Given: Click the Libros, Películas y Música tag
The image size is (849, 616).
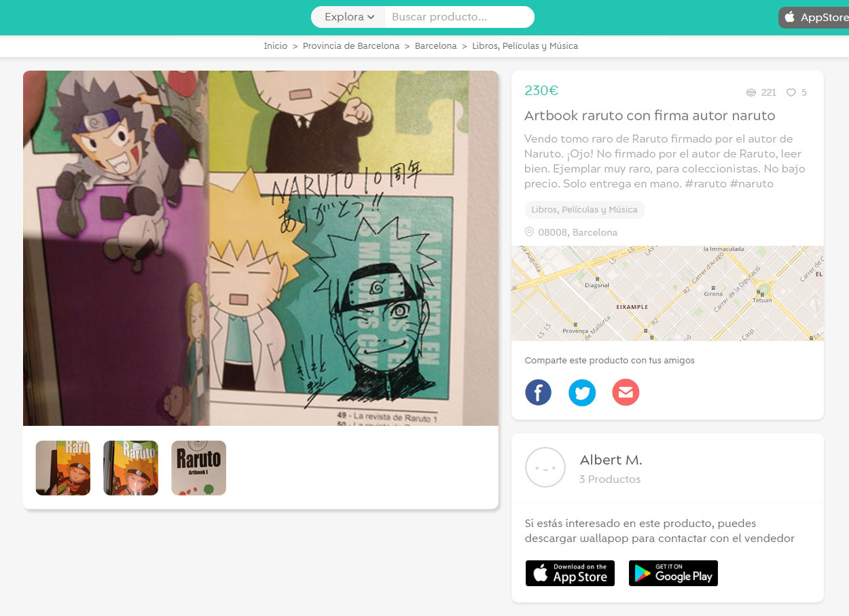Looking at the screenshot, I should 584,209.
